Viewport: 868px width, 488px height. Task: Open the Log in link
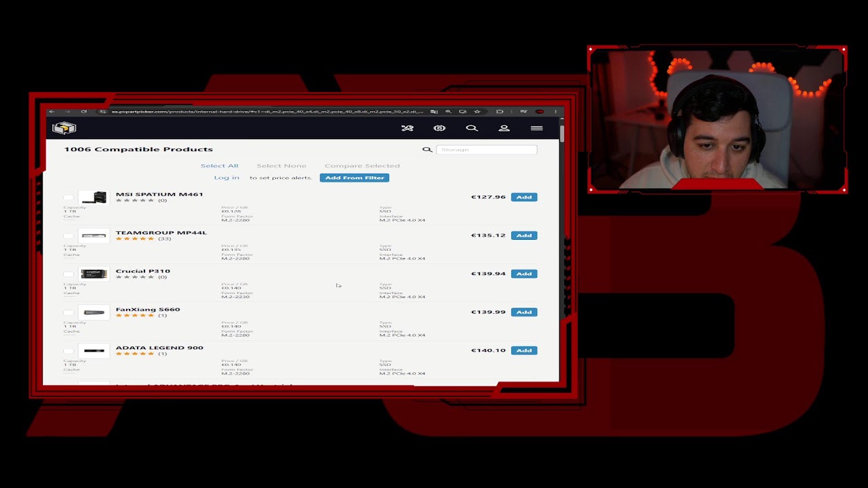[226, 178]
